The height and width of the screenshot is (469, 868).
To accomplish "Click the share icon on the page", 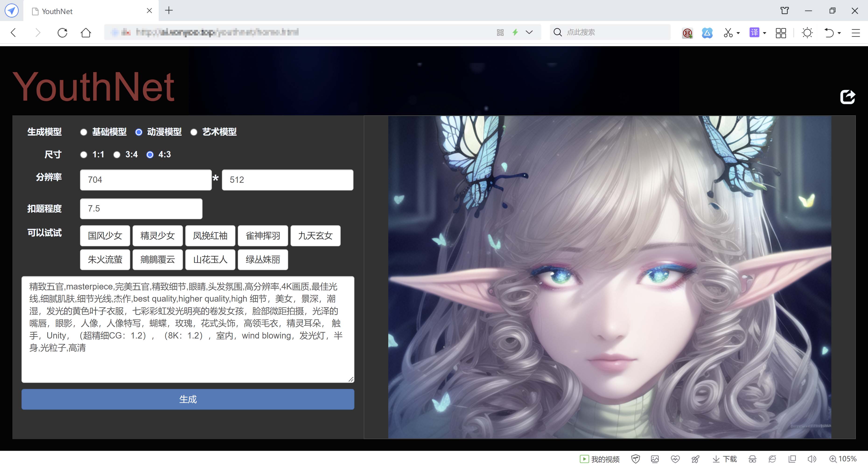I will (x=847, y=97).
